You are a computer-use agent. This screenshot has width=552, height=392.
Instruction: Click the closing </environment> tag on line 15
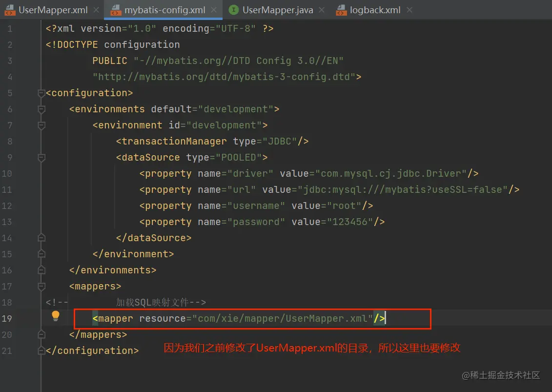click(133, 254)
